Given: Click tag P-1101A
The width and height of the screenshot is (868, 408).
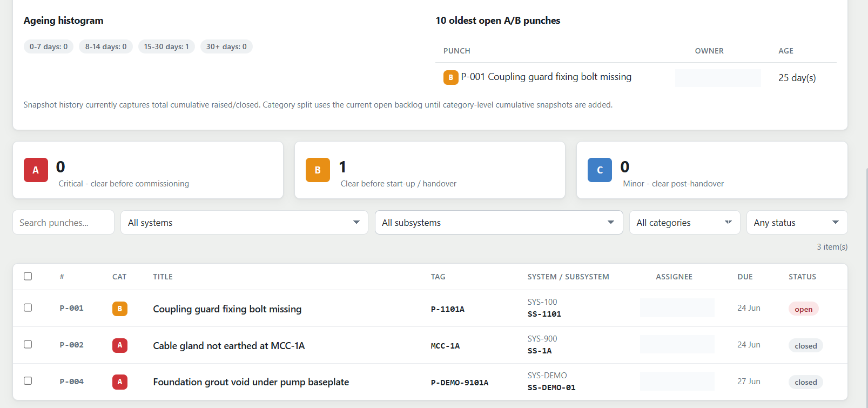Looking at the screenshot, I should tap(448, 309).
